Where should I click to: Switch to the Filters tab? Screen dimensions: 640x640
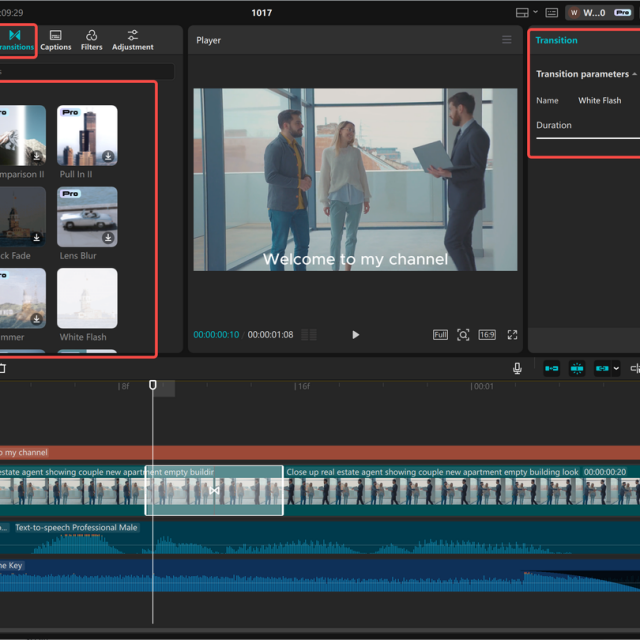(91, 39)
